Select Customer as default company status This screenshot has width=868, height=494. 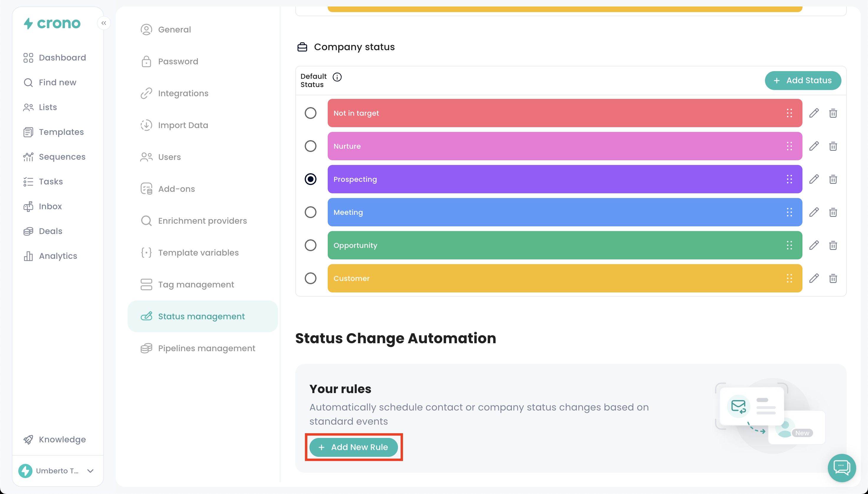coord(310,278)
